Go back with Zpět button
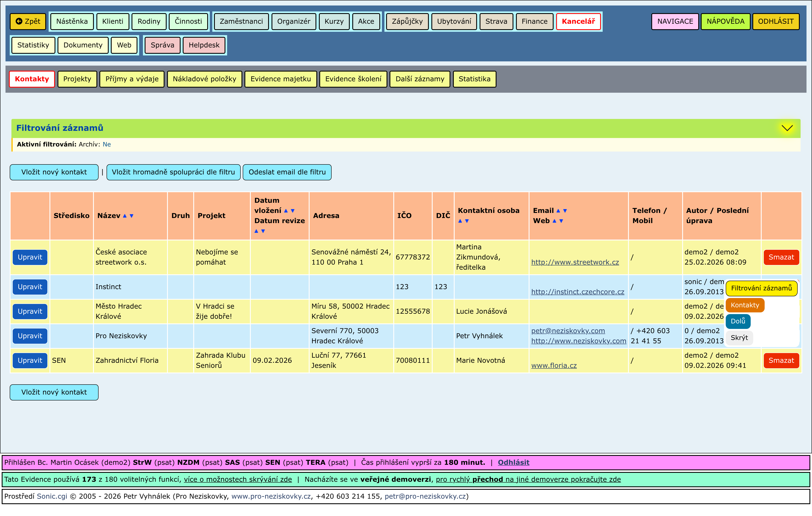Viewport: 812px width, 516px height. pyautogui.click(x=28, y=22)
